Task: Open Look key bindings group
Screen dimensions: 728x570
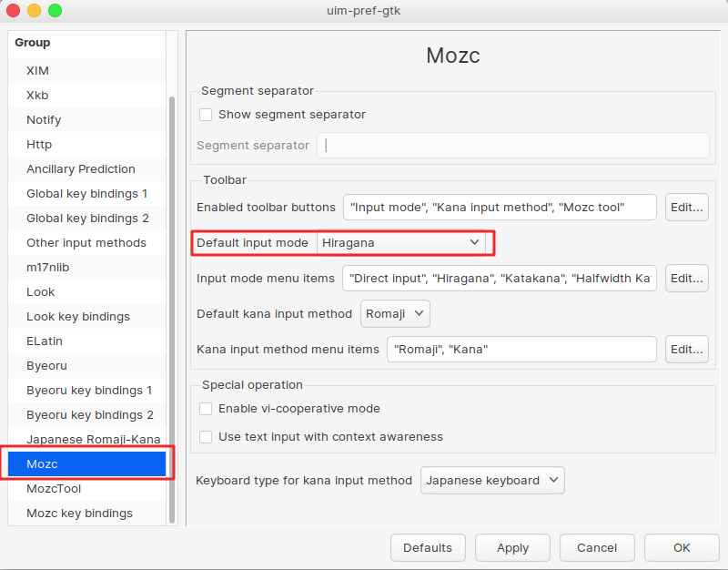Action: pos(86,317)
